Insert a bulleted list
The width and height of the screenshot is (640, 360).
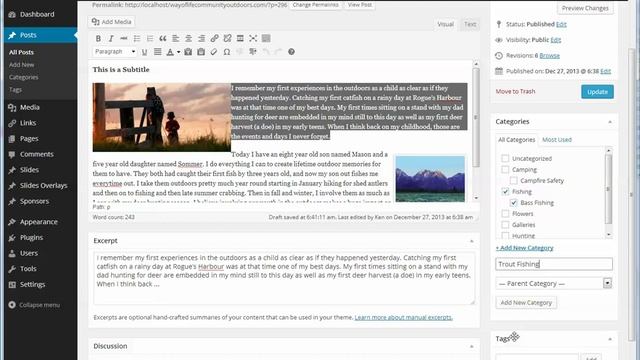pos(137,38)
